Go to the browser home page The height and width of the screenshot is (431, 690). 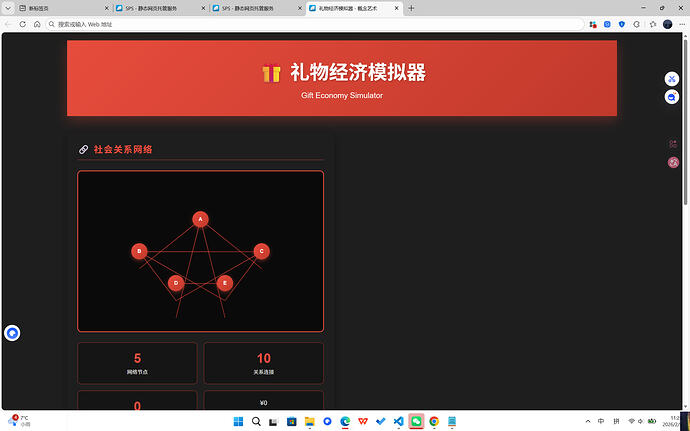pyautogui.click(x=37, y=24)
